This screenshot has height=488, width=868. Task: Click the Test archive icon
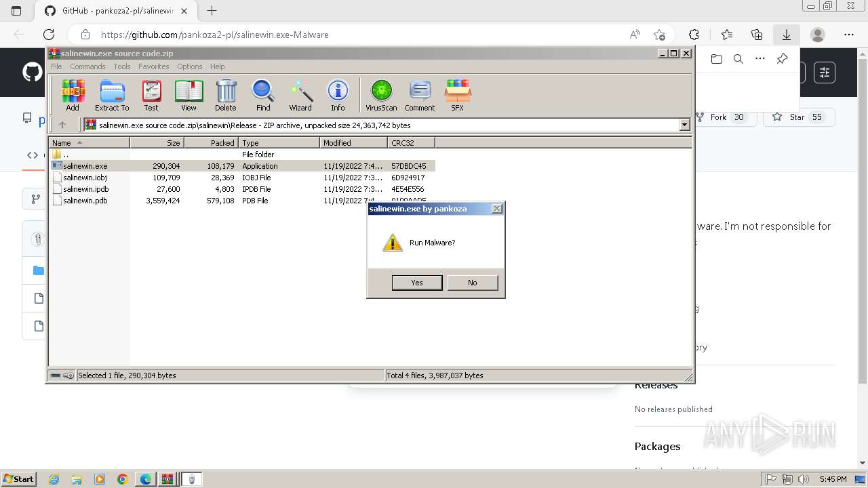tap(151, 95)
